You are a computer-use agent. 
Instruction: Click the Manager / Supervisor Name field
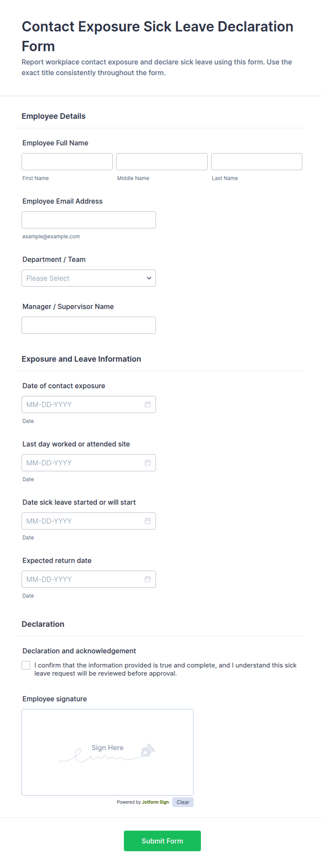point(89,325)
